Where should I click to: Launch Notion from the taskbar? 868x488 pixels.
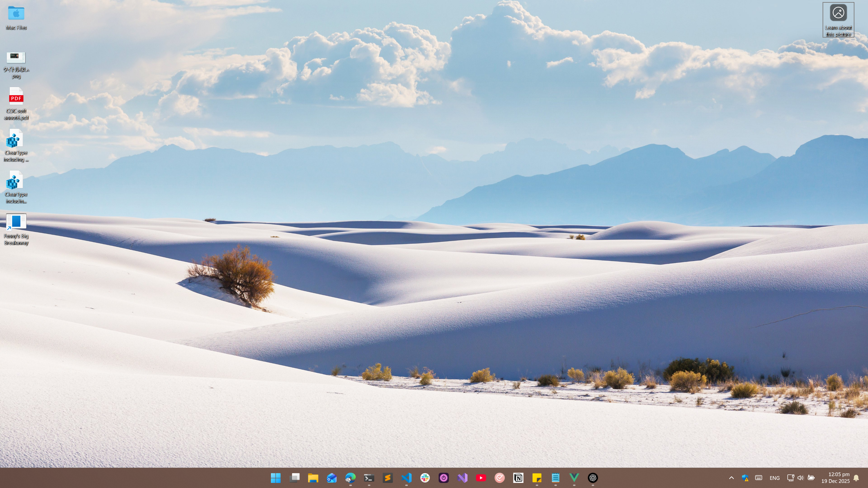point(518,478)
